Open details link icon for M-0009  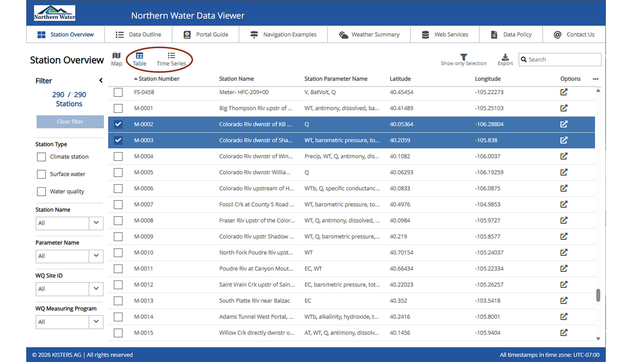tap(564, 237)
